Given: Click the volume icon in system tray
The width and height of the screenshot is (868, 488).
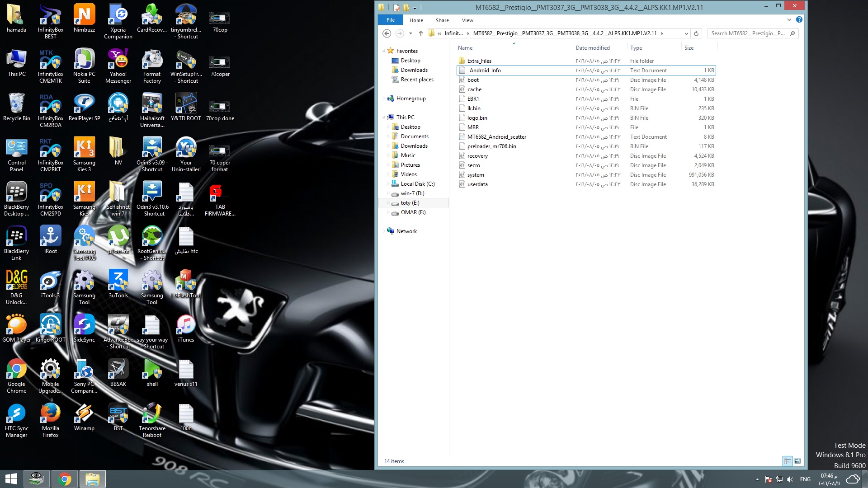Looking at the screenshot, I should (790, 479).
